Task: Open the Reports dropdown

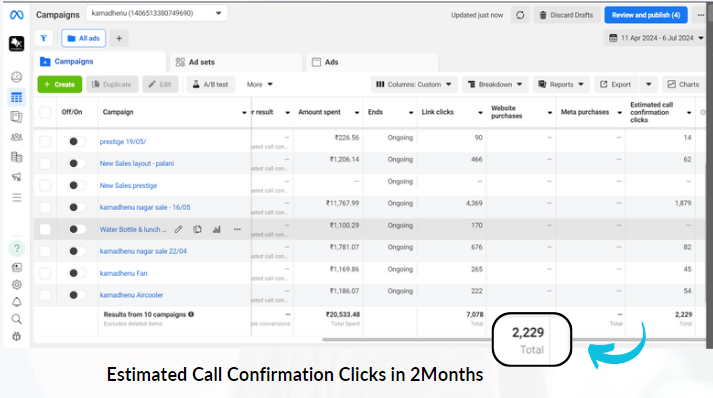Action: click(561, 84)
